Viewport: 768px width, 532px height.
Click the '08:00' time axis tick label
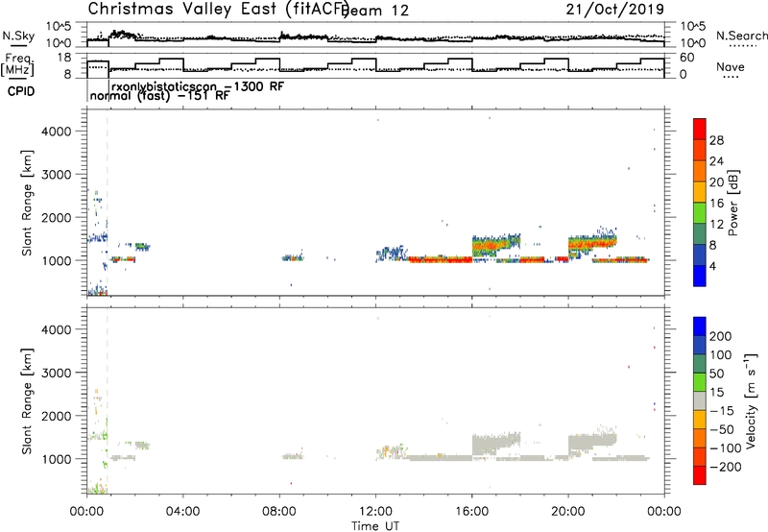tap(279, 512)
